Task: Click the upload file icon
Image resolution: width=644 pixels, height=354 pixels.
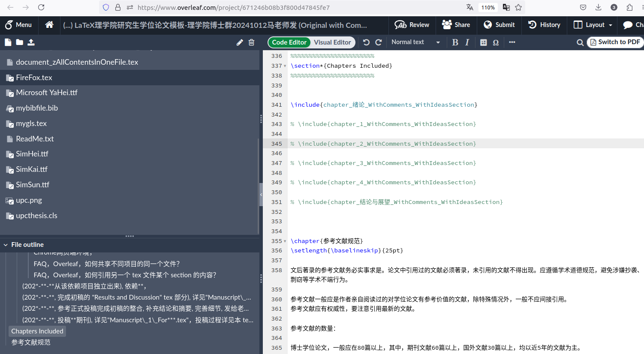Action: (x=31, y=42)
